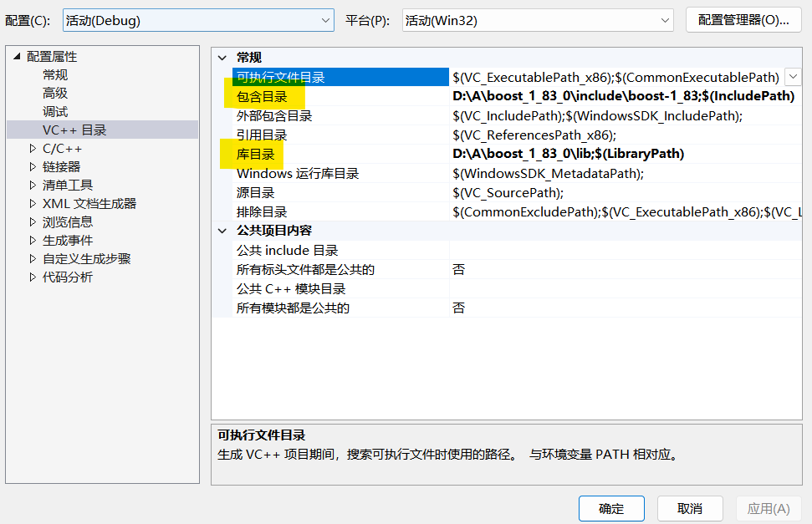
Task: Select the C/C++ tree item label
Action: coord(62,149)
